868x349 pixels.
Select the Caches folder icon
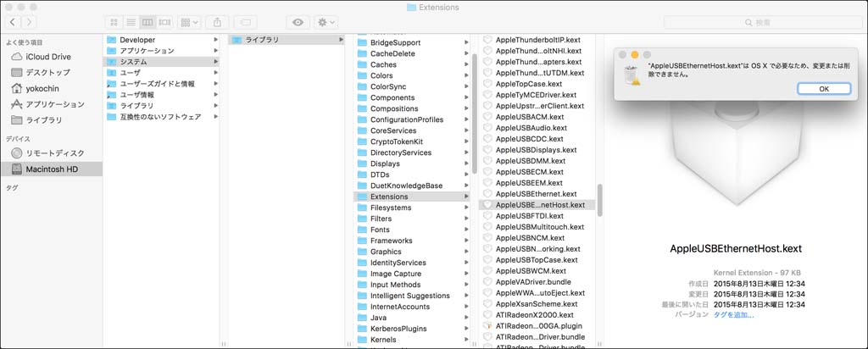coord(362,64)
